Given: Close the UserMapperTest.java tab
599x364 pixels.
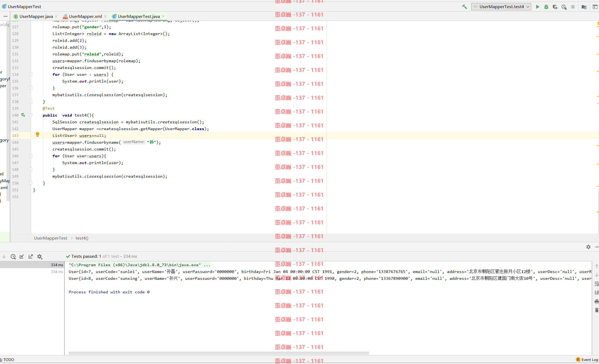Looking at the screenshot, I should (x=163, y=16).
